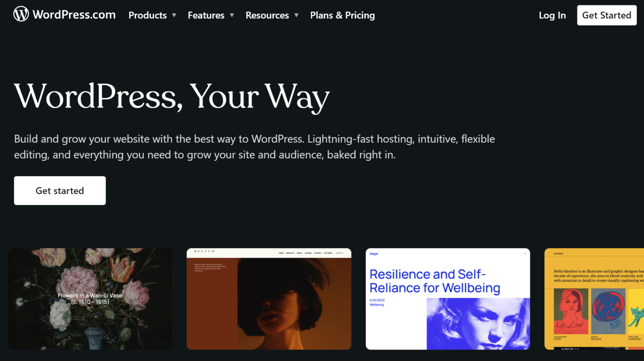Click the WordPress, Your Way heading

(x=172, y=97)
